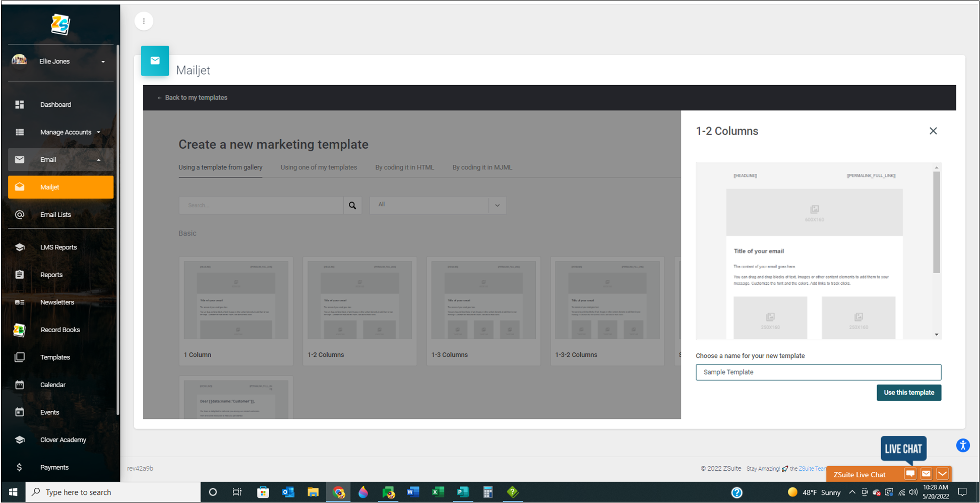Expand the Manage Accounts dropdown arrow
This screenshot has height=503, width=980.
(98, 132)
